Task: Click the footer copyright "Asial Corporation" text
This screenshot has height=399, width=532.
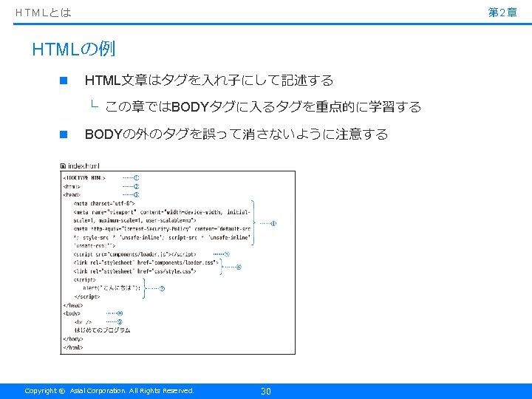Action: coord(98,391)
